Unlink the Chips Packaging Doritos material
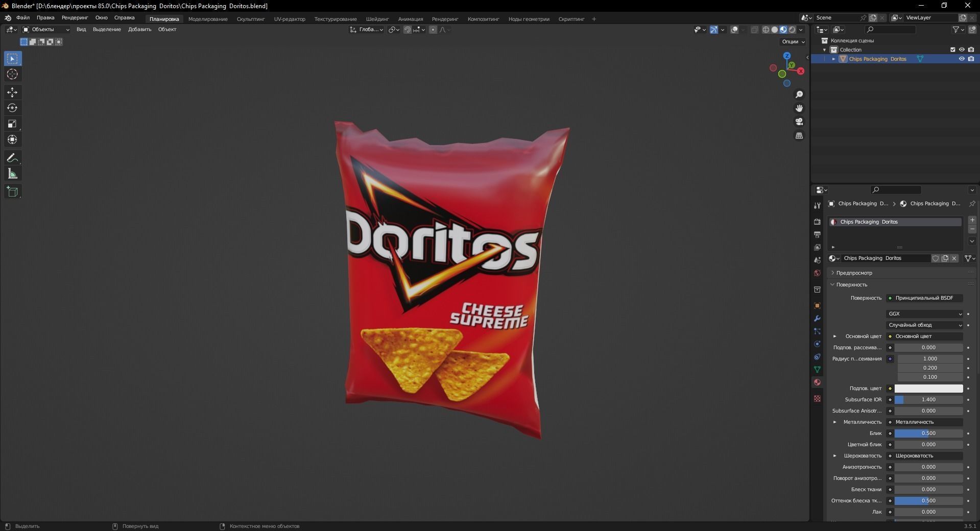Screen dimensions: 980x531 pos(954,258)
